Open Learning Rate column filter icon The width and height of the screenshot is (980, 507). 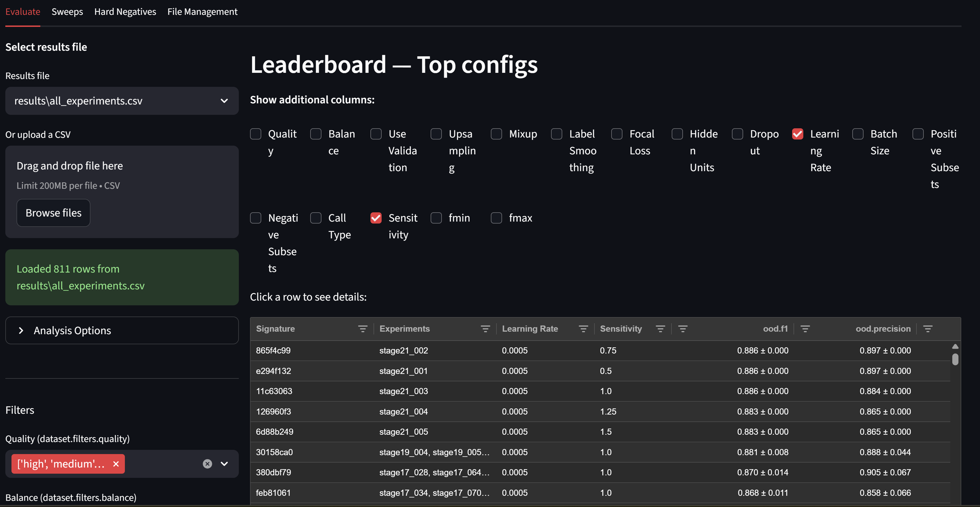583,329
